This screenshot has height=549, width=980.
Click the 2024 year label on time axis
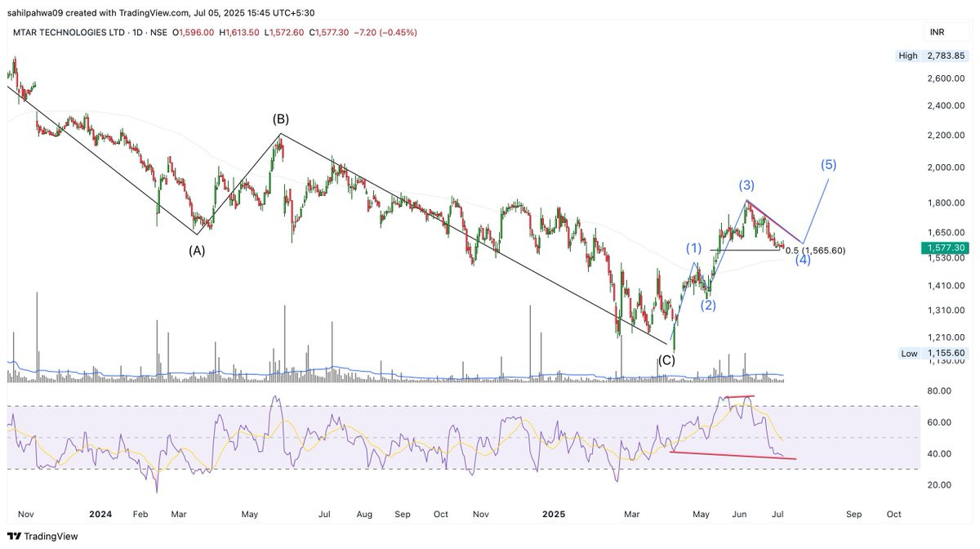[100, 515]
